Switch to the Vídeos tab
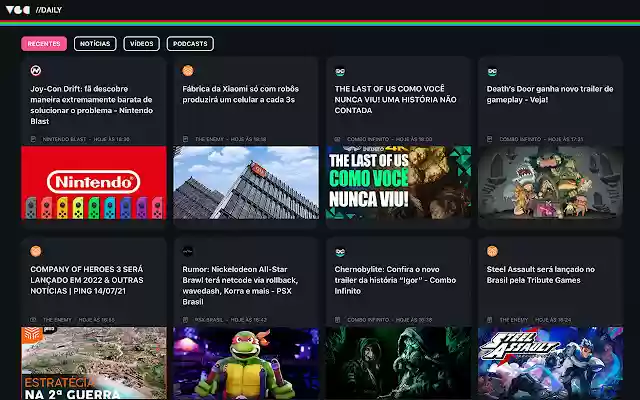 coord(142,44)
